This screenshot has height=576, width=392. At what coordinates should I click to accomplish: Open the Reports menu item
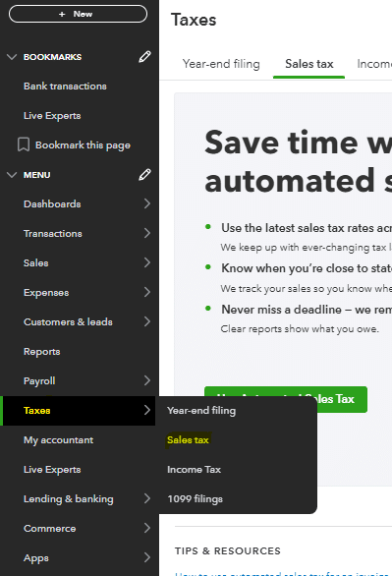42,352
